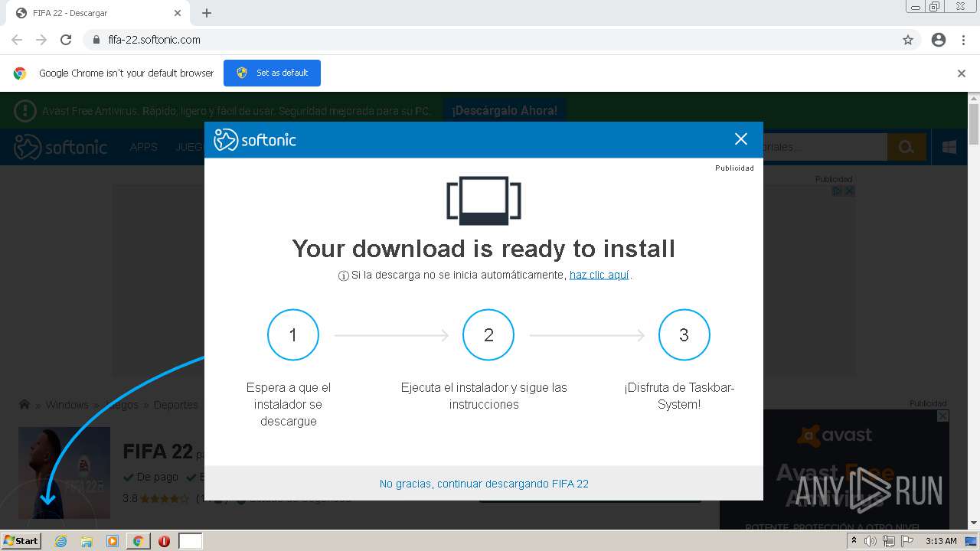Click the address bar URL field
This screenshot has height=551, width=980.
pos(490,40)
